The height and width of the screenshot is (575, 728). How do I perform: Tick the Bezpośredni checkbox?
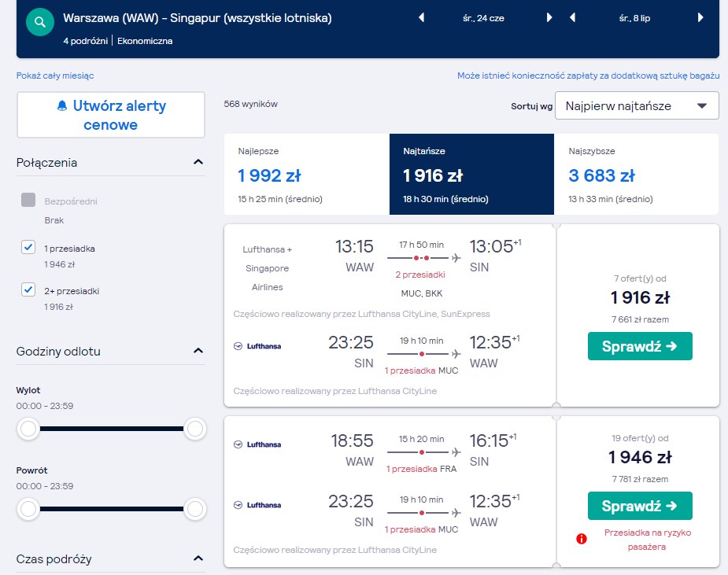point(28,200)
